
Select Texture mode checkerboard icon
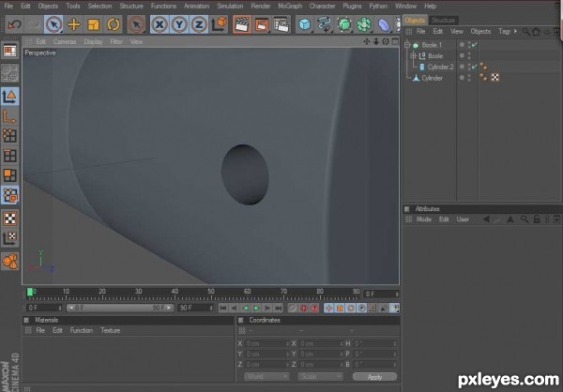9,219
